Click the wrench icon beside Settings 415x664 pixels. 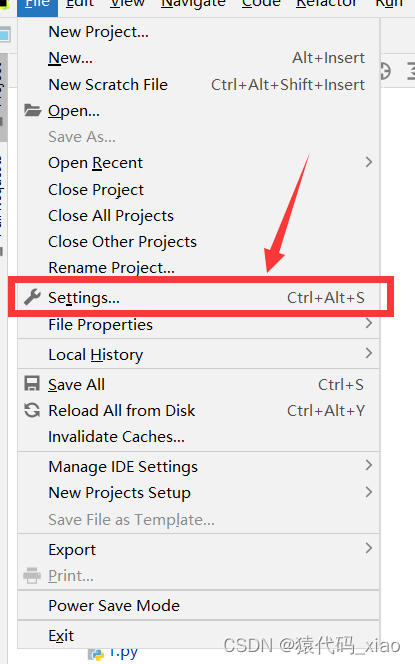point(32,297)
